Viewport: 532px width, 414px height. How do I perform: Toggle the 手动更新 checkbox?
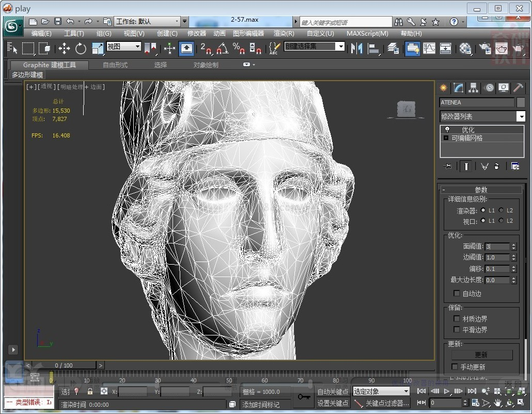pos(455,367)
